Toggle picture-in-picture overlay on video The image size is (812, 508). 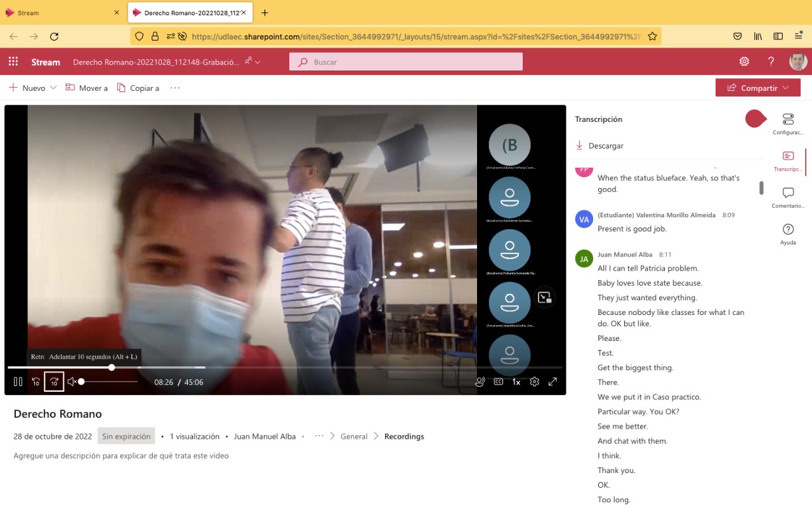point(544,297)
